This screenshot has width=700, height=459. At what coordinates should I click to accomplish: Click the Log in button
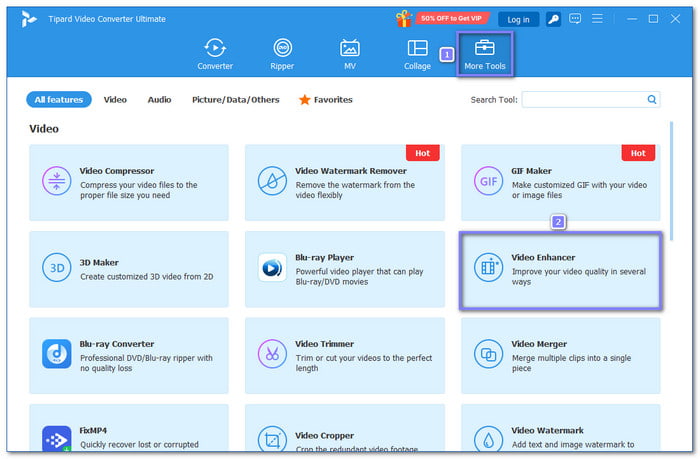click(x=518, y=19)
